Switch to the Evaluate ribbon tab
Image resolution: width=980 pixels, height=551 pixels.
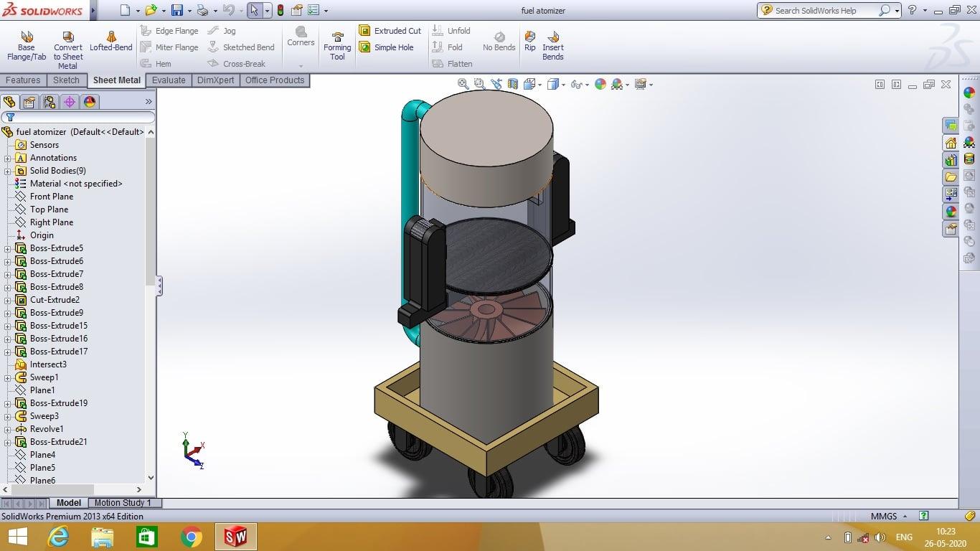pyautogui.click(x=169, y=80)
